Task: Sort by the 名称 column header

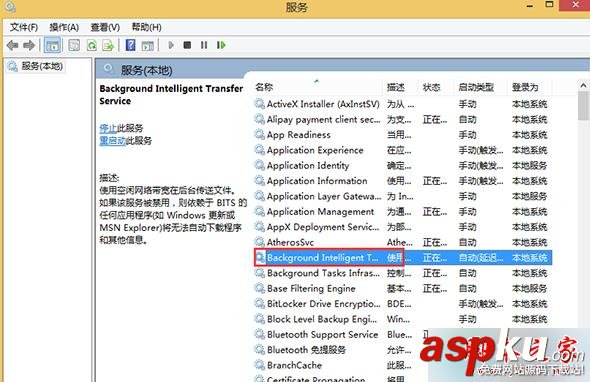Action: (318, 87)
